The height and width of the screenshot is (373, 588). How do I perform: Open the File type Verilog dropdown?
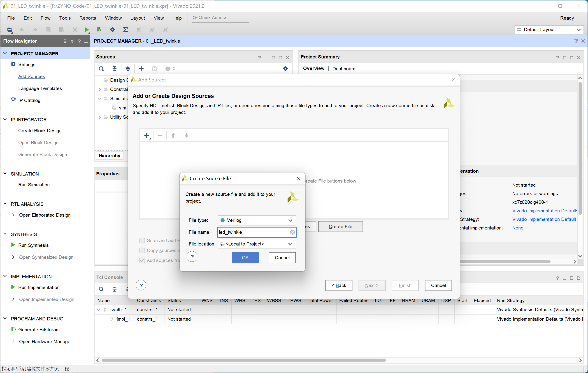coord(257,220)
